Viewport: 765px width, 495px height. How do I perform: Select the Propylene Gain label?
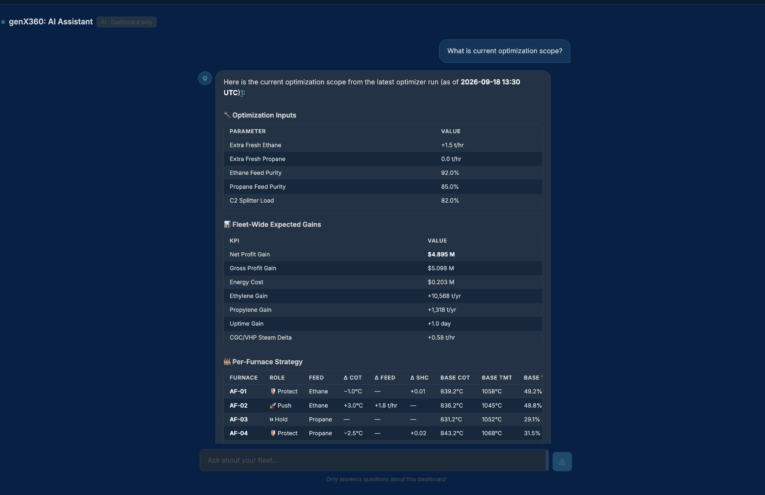coord(250,310)
